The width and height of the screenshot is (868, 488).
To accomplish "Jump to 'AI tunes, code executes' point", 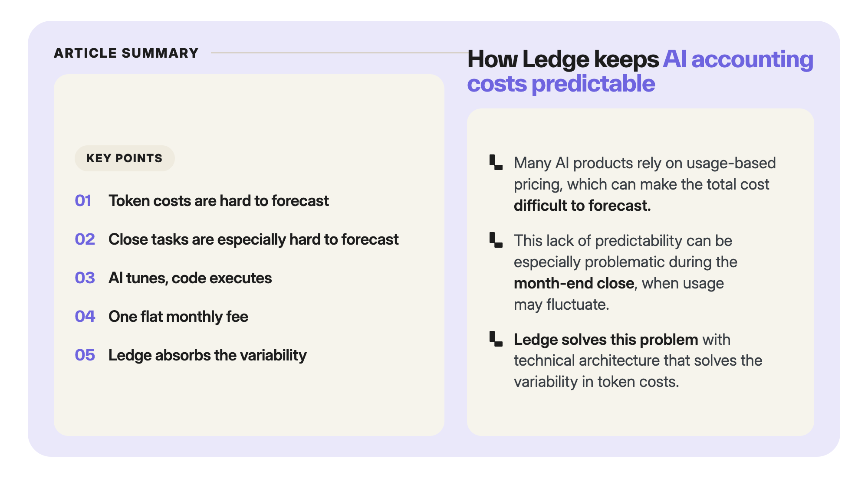I will pyautogui.click(x=190, y=278).
